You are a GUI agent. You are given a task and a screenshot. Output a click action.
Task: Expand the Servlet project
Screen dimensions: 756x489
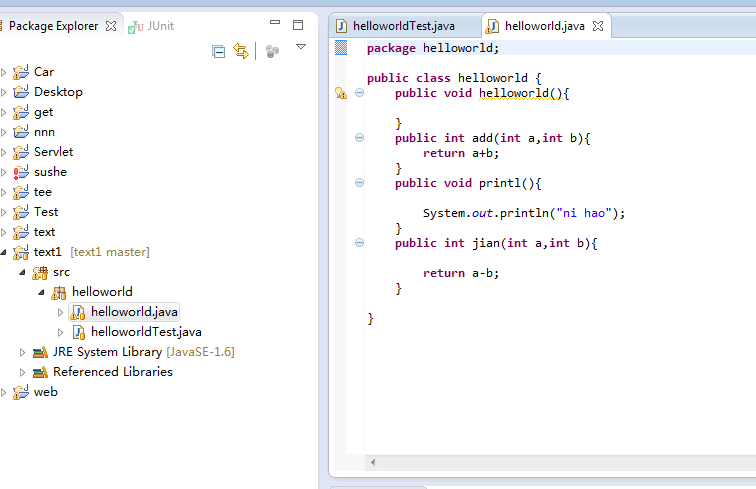(4, 152)
